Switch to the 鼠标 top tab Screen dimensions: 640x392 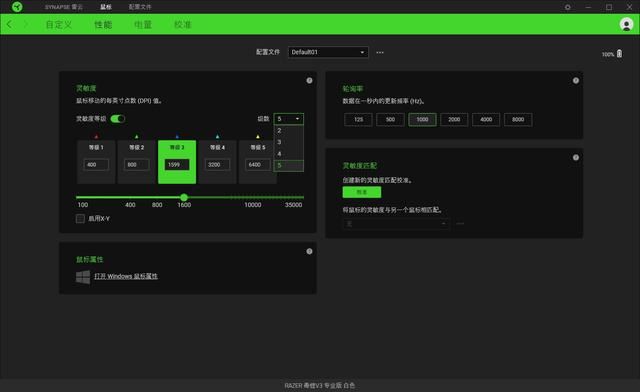pos(106,7)
